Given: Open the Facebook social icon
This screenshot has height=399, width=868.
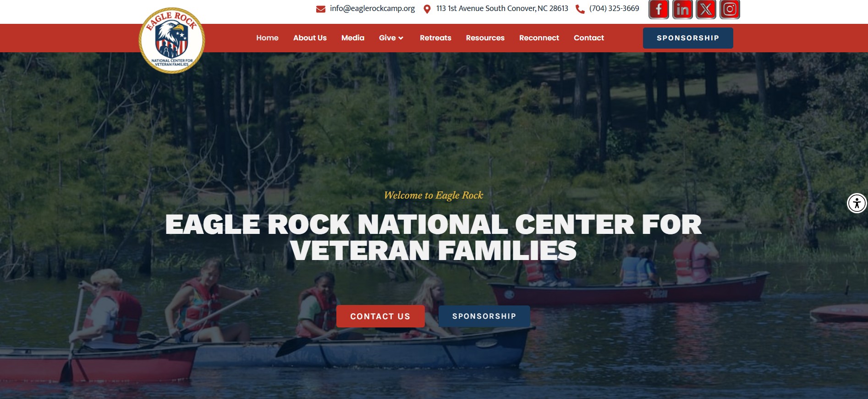Looking at the screenshot, I should pos(659,9).
